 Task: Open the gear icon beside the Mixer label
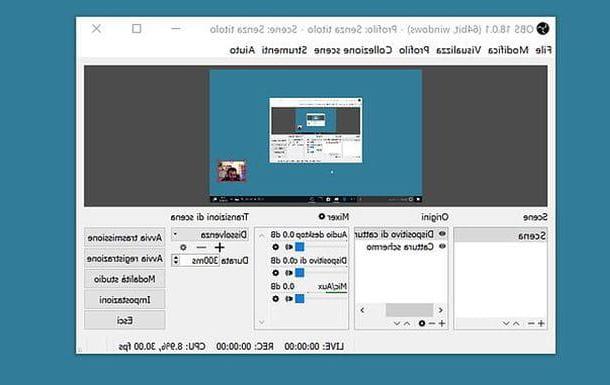[x=322, y=216]
